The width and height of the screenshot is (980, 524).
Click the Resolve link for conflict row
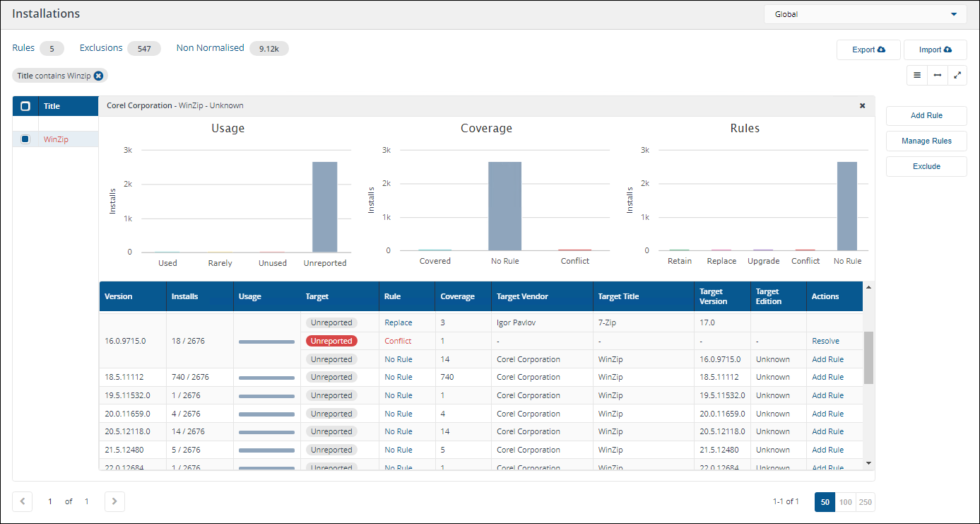tap(825, 341)
